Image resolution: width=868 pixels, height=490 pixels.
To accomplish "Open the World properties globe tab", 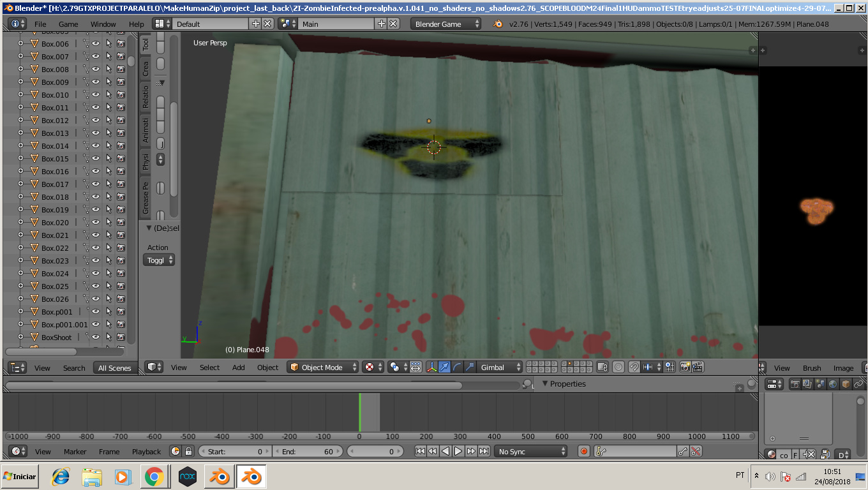I will pos(833,384).
